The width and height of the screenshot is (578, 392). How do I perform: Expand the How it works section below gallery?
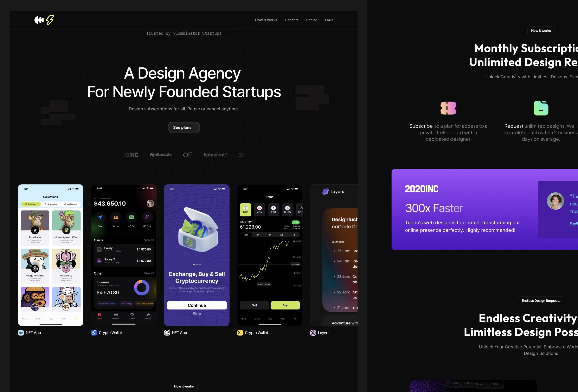pos(183,386)
